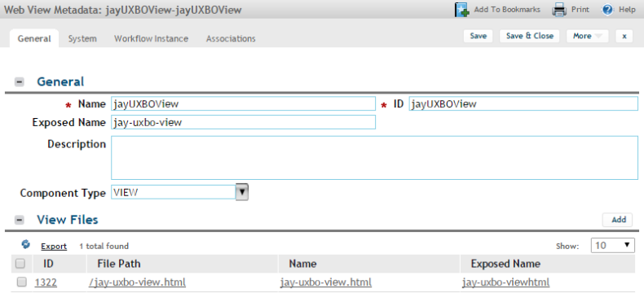Focus the Name input field
This screenshot has height=293, width=644.
243,103
